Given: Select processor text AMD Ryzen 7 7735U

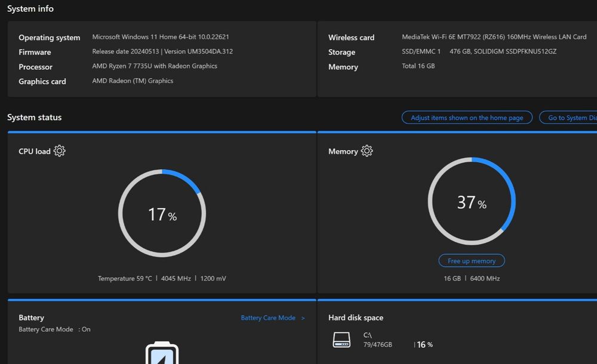Looking at the screenshot, I should pyautogui.click(x=155, y=66).
